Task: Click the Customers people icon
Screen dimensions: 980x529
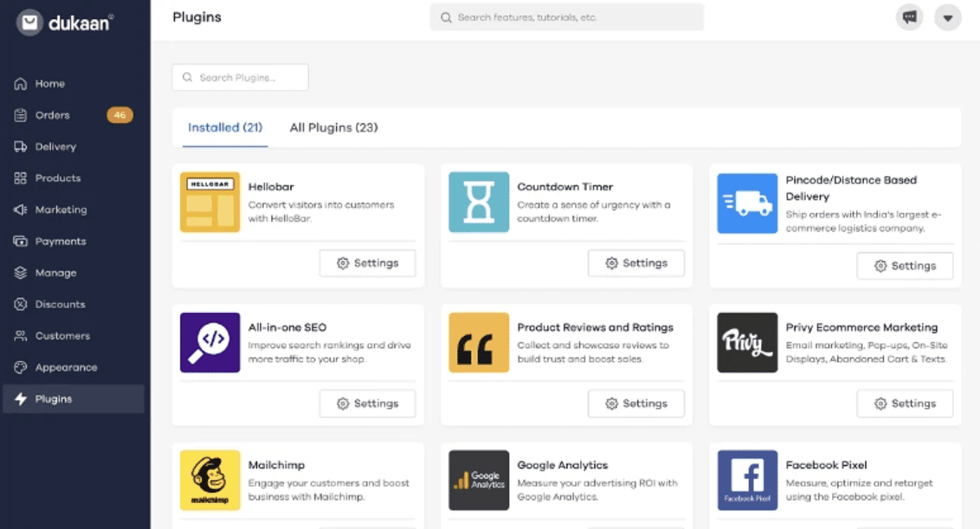Action: coord(20,336)
